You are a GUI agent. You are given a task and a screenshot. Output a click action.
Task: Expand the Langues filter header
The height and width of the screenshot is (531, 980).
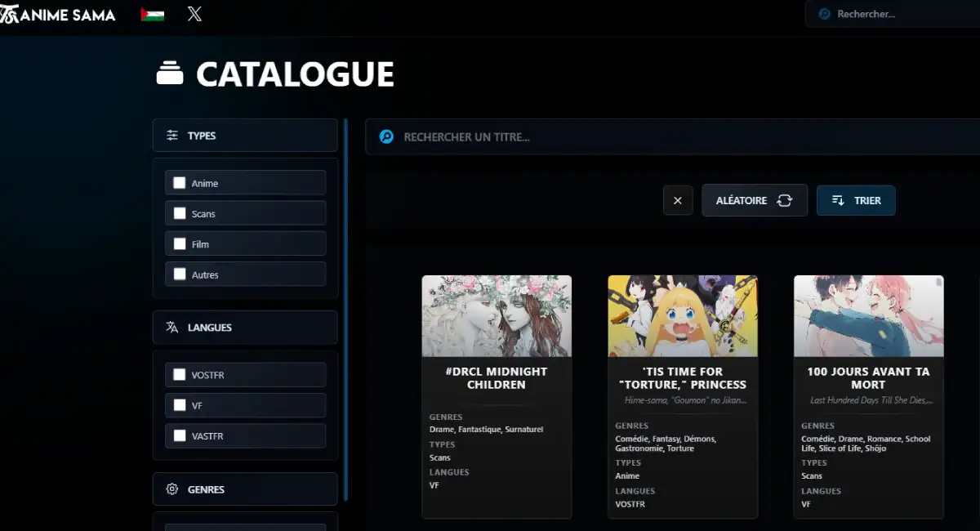click(x=245, y=328)
